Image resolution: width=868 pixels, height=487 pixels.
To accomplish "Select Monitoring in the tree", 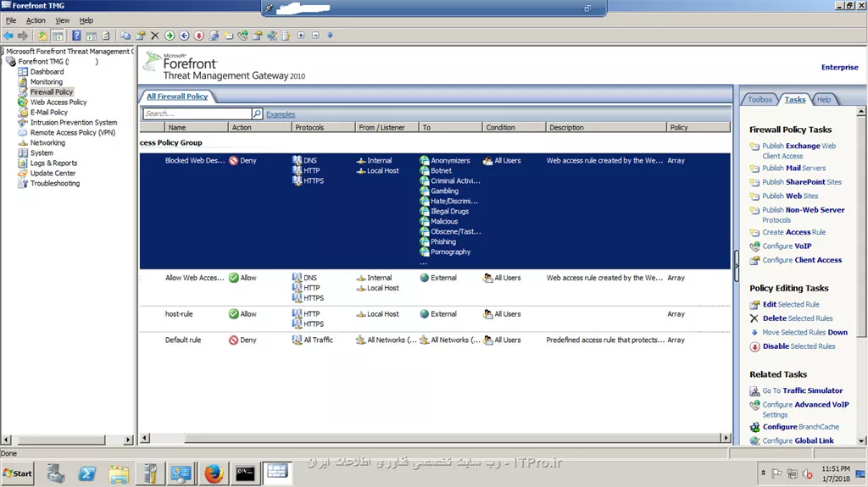I will [47, 82].
